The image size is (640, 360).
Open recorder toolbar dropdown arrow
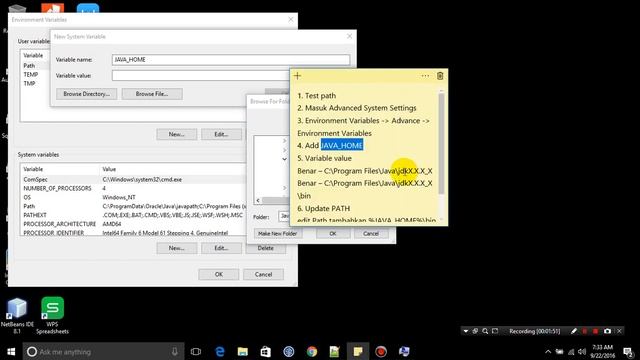(466, 331)
